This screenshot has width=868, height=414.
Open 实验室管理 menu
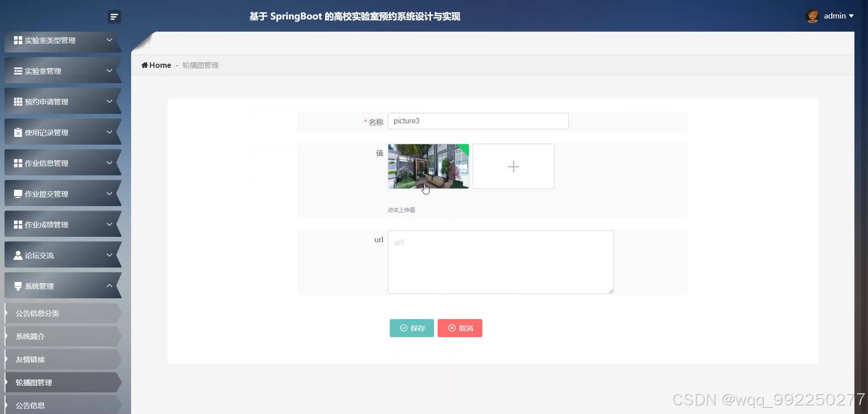coord(63,71)
